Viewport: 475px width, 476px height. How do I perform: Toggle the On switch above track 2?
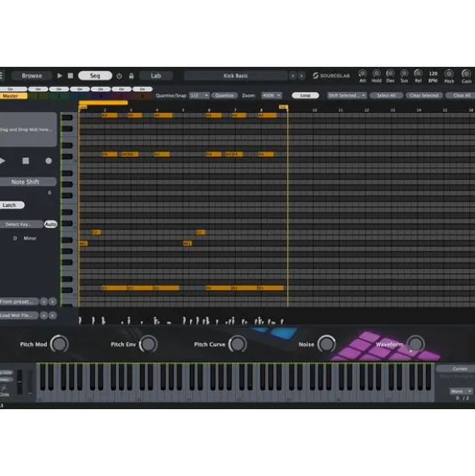coord(59,89)
